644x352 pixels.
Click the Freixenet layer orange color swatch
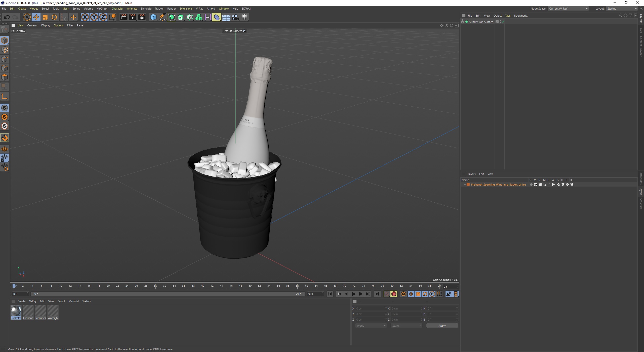468,185
